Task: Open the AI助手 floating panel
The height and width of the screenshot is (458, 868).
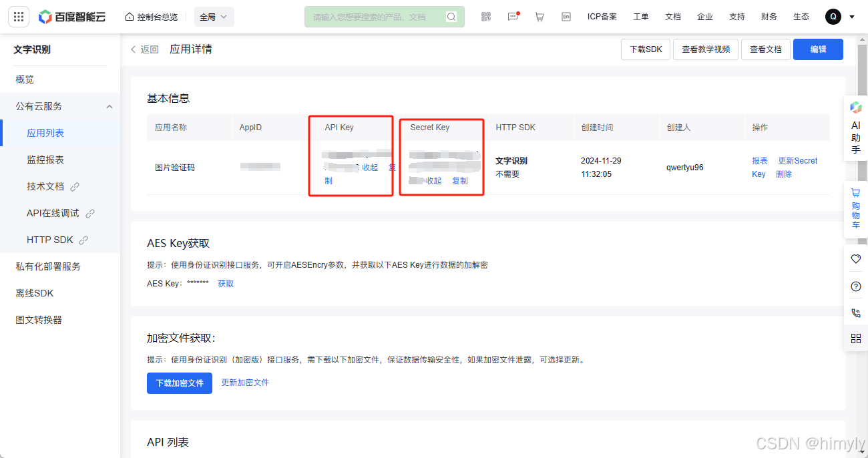Action: click(x=856, y=128)
